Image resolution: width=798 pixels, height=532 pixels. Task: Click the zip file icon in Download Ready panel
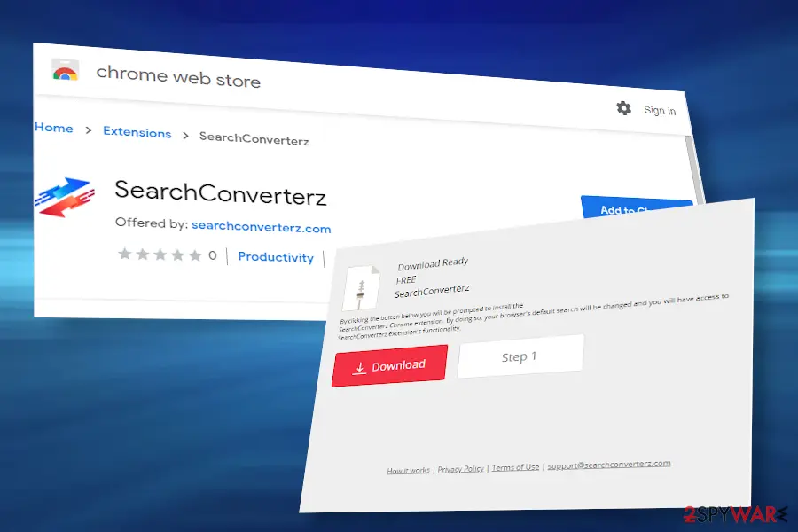[x=362, y=288]
